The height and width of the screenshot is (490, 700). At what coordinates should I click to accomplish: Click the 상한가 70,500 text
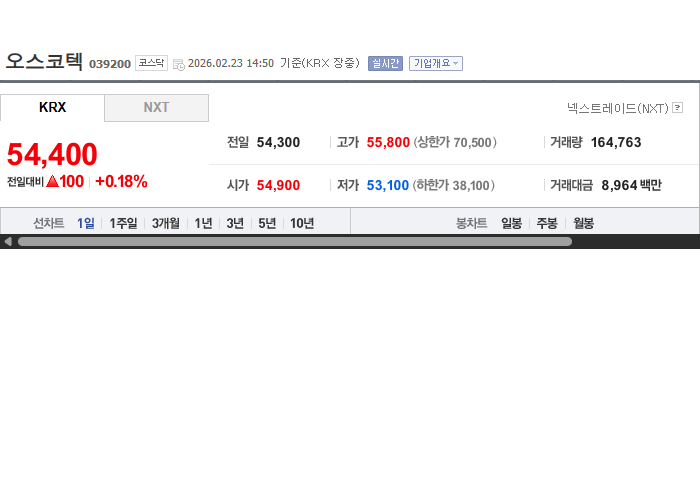pos(455,142)
